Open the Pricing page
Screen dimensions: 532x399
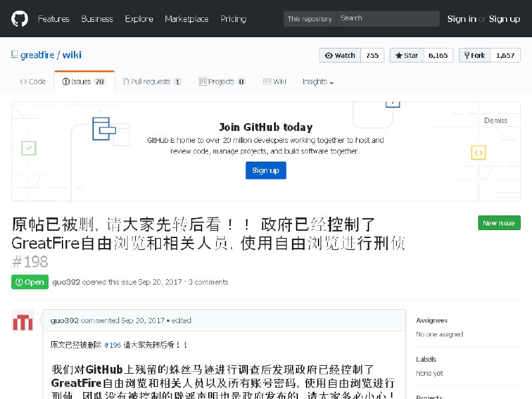tap(233, 19)
